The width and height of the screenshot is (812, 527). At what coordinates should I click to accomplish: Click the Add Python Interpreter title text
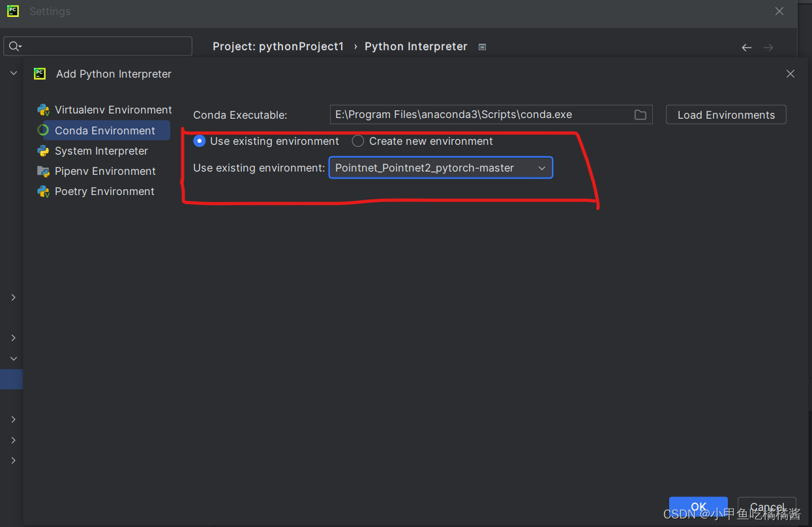(x=113, y=74)
